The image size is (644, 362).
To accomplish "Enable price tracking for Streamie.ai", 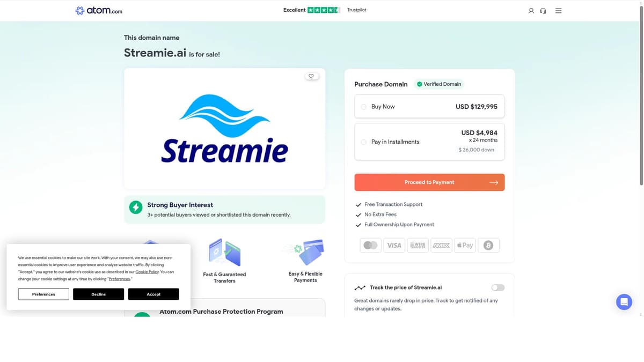I will click(x=497, y=287).
